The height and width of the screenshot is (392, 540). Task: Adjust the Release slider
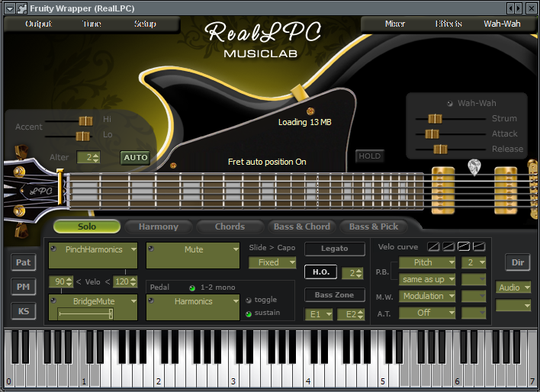click(440, 149)
